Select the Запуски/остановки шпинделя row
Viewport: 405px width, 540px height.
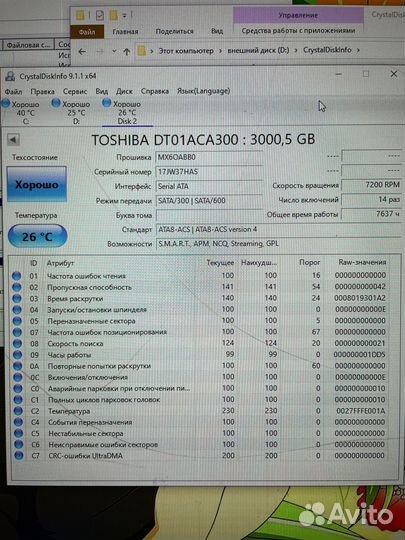tap(201, 310)
